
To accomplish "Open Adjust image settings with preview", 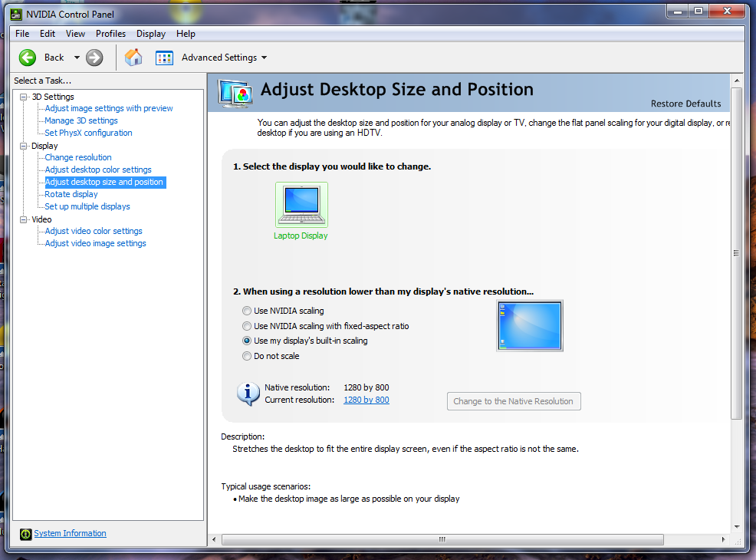I will pos(109,108).
